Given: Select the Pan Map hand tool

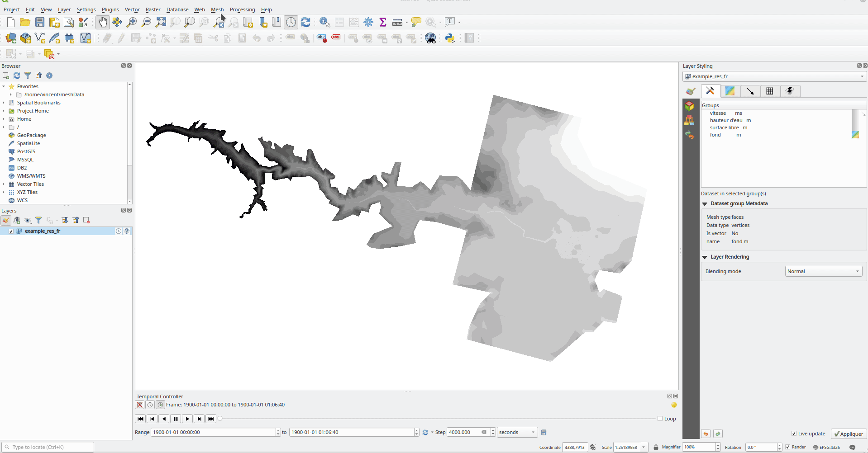Looking at the screenshot, I should coord(103,22).
